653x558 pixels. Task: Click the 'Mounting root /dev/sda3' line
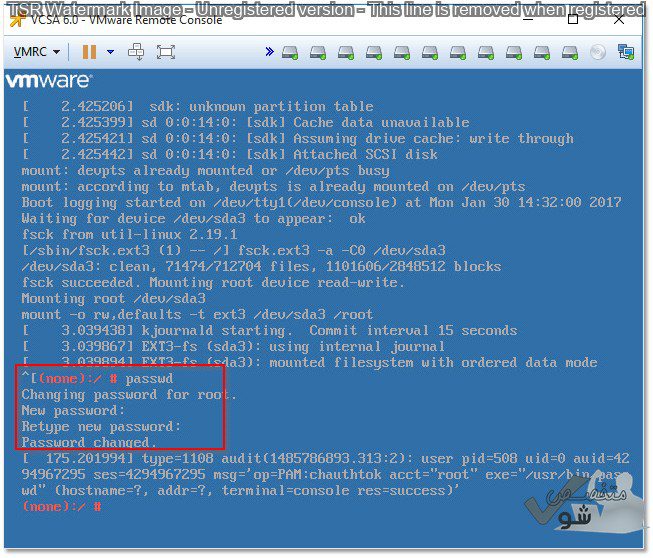pyautogui.click(x=113, y=299)
